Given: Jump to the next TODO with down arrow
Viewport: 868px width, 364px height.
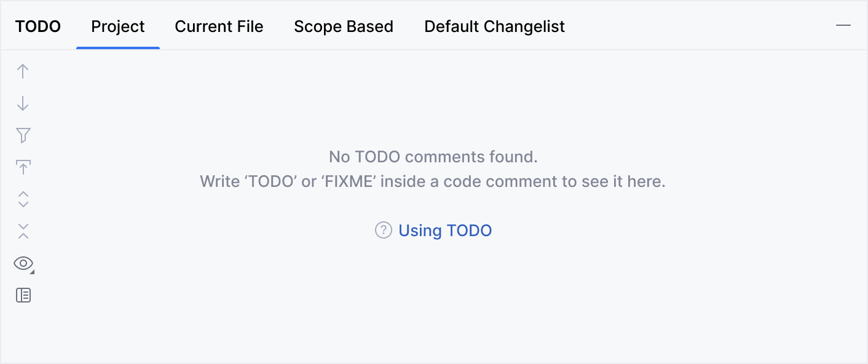Looking at the screenshot, I should (x=23, y=103).
